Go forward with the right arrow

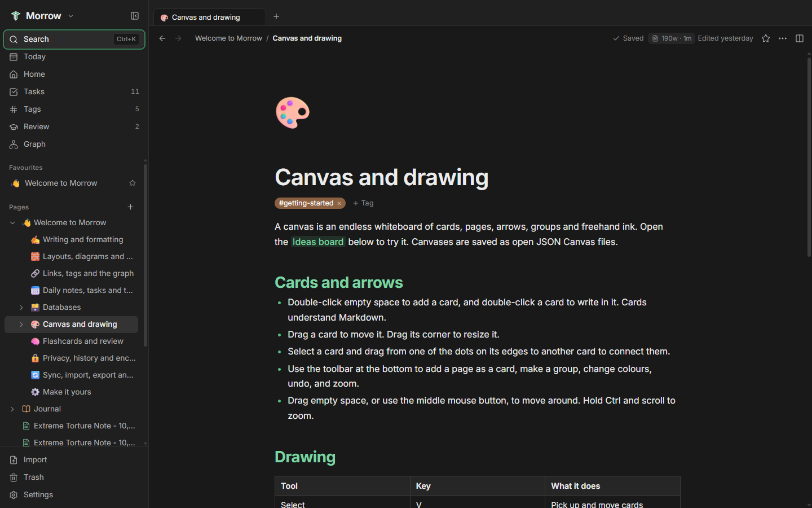click(x=178, y=38)
